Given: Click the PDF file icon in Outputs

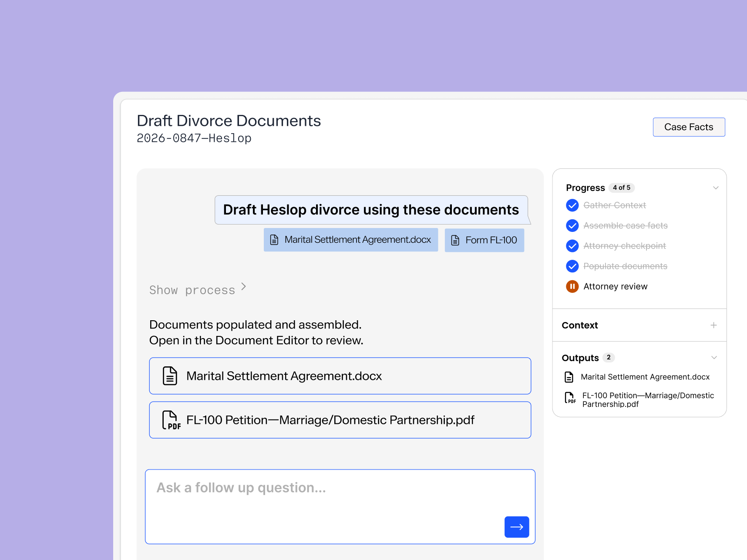Looking at the screenshot, I should pos(570,398).
